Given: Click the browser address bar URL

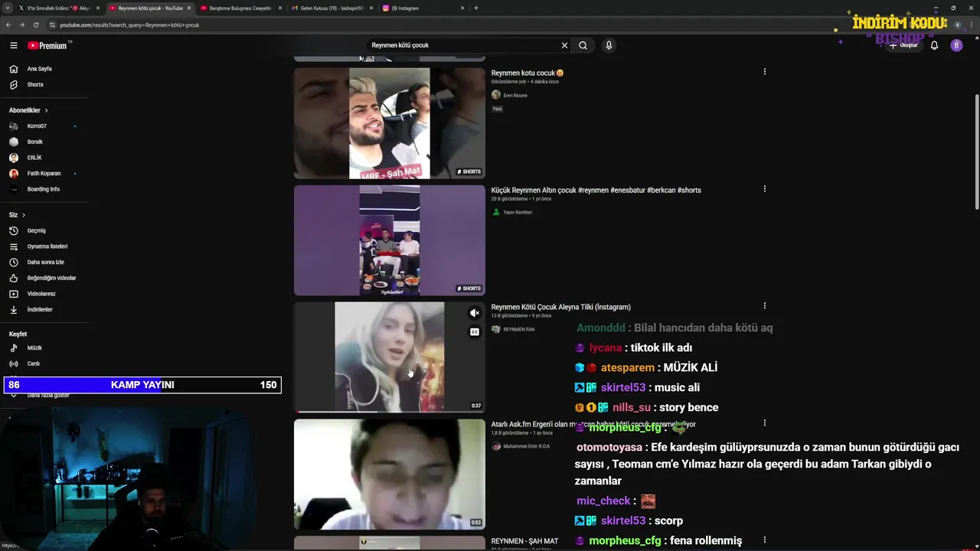Looking at the screenshot, I should [129, 24].
